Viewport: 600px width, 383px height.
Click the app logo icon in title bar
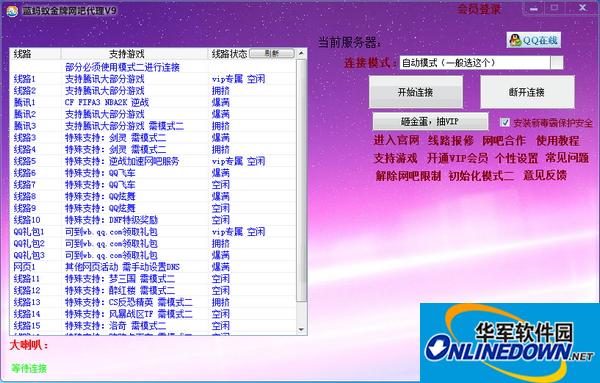pos(12,11)
